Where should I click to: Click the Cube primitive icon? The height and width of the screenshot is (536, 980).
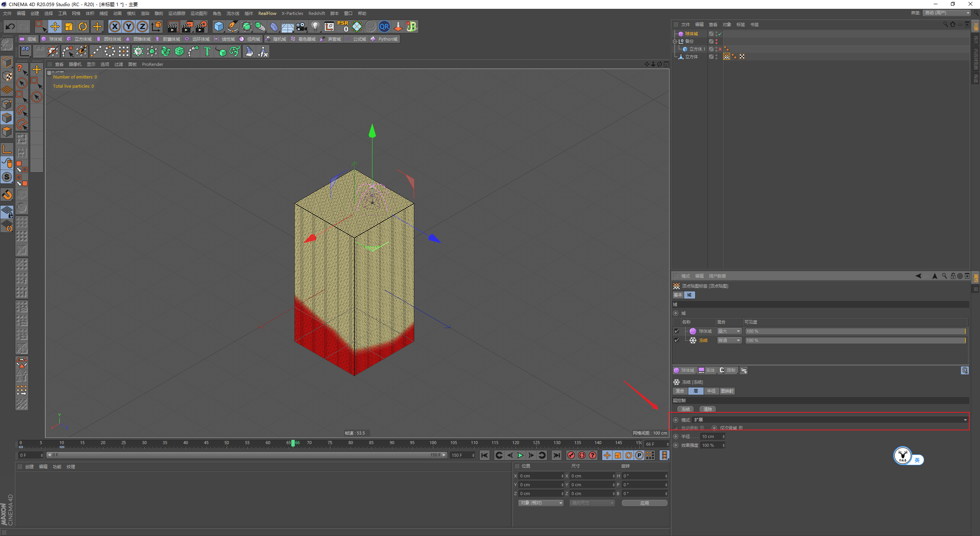point(219,26)
